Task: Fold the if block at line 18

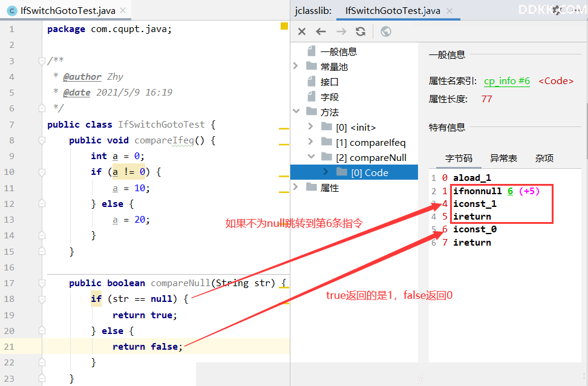Action: point(42,299)
